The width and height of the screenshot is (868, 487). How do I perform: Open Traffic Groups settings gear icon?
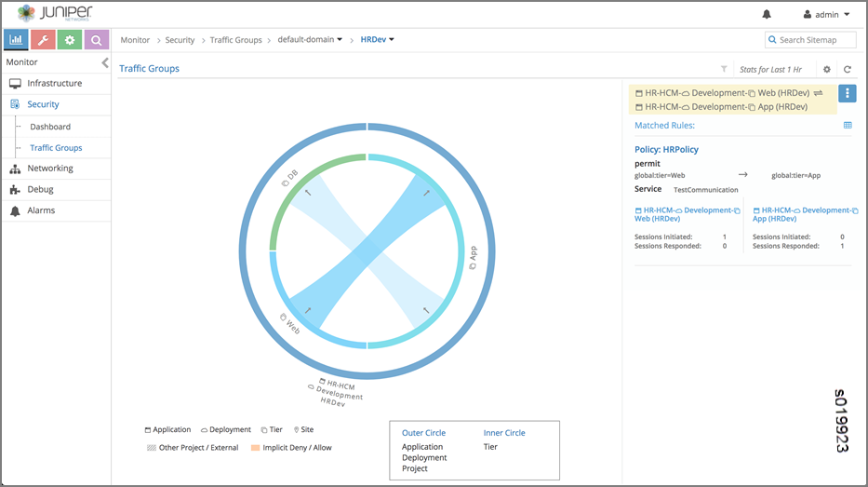[826, 69]
